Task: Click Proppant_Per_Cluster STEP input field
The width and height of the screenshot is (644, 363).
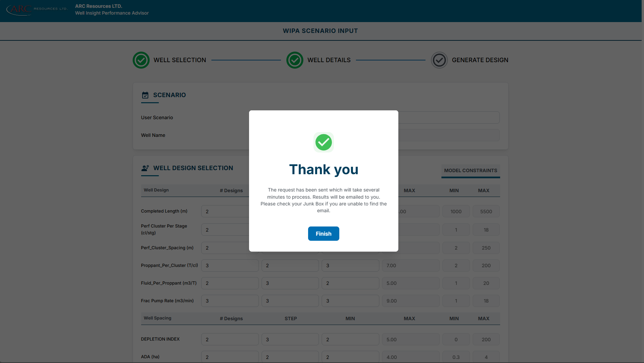Action: (290, 266)
